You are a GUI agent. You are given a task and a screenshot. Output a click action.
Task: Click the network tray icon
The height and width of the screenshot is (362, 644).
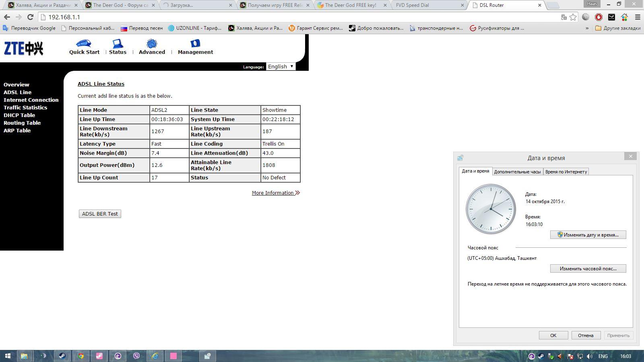(580, 356)
